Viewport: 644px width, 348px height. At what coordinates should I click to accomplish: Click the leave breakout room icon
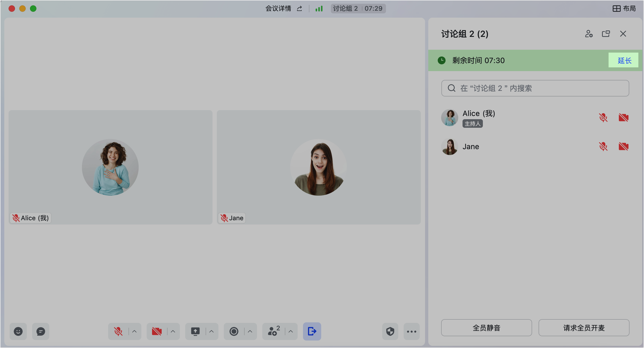(x=312, y=331)
